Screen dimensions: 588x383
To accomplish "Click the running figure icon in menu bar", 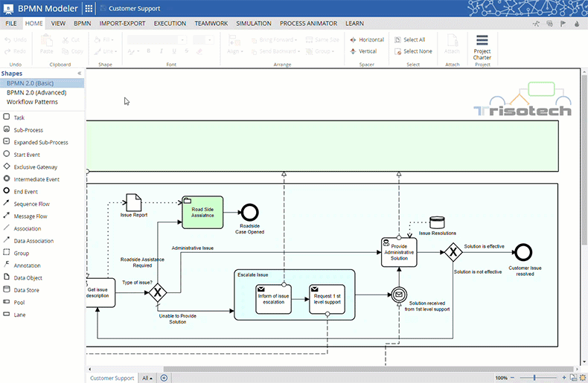I will point(536,24).
